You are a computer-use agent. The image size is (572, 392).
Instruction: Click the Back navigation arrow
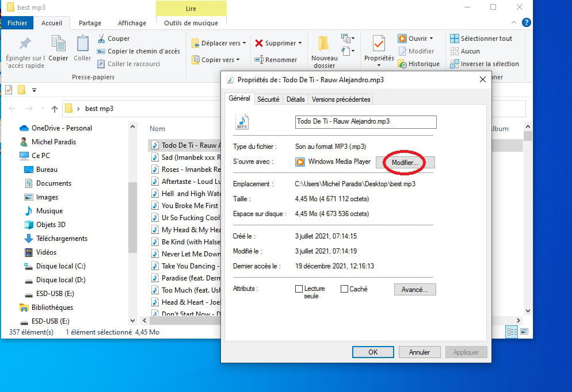tap(12, 109)
